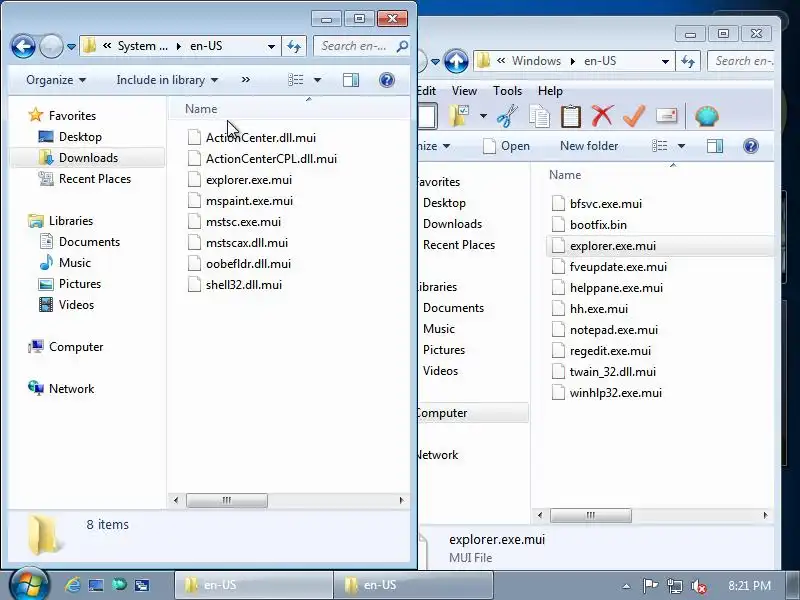Viewport: 800px width, 600px height.
Task: Toggle the preview pane in front window
Action: click(x=351, y=80)
